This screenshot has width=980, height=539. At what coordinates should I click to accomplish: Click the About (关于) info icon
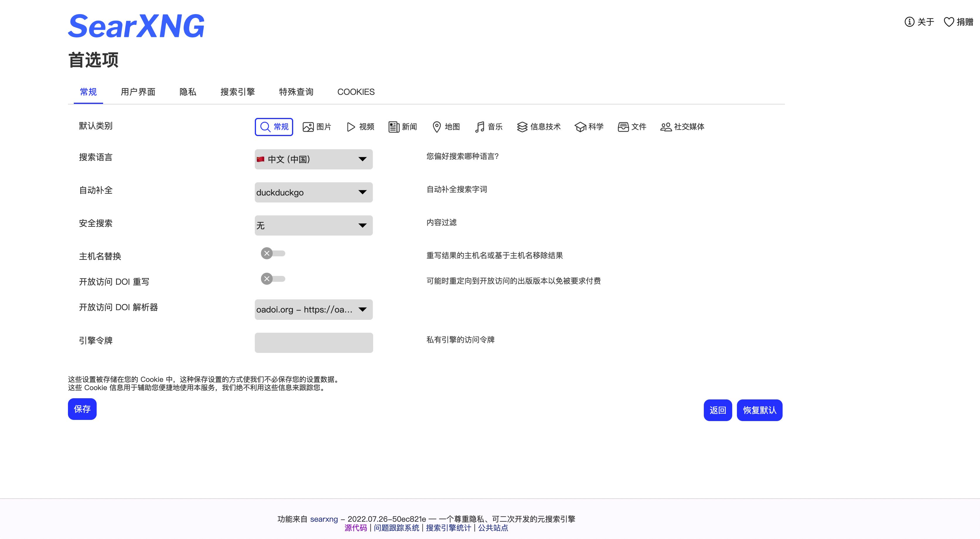tap(909, 22)
